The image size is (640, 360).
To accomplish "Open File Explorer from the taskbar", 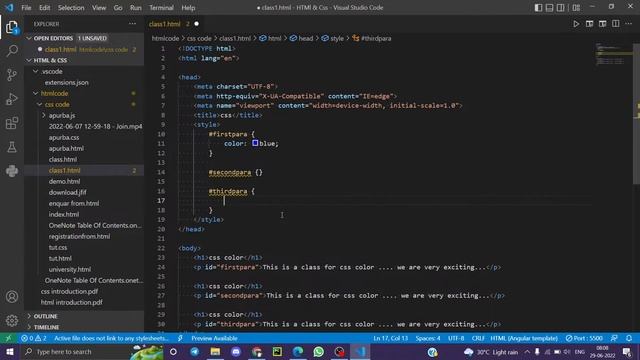I will (x=216, y=352).
